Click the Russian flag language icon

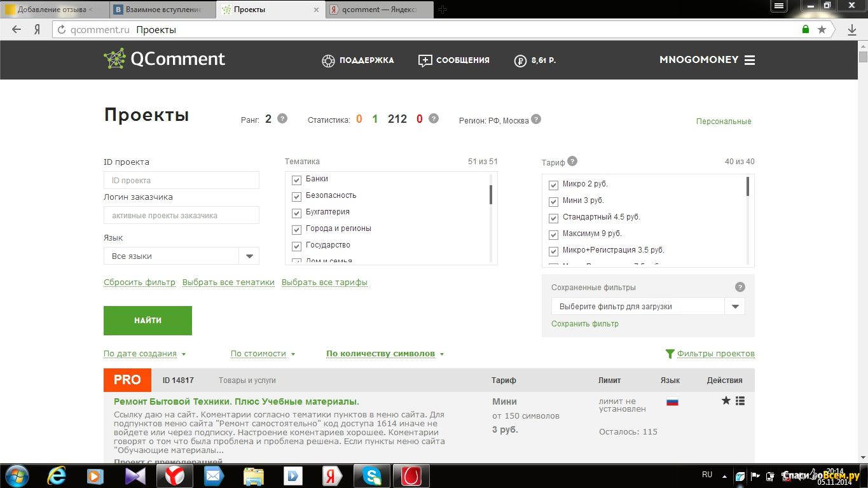[672, 401]
